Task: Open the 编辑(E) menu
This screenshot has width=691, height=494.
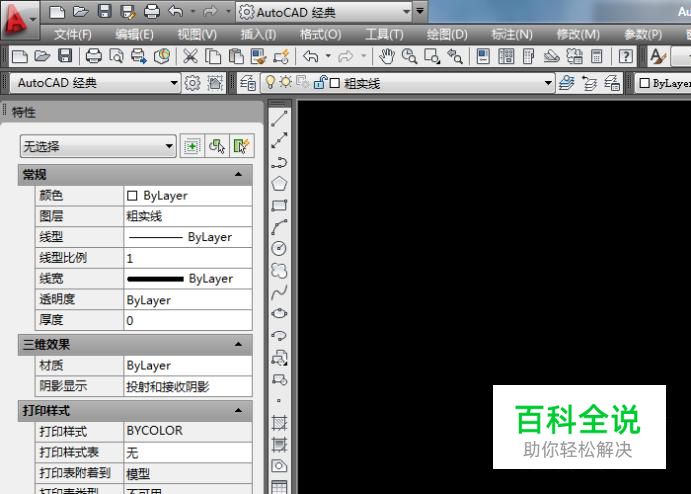Action: pyautogui.click(x=134, y=34)
